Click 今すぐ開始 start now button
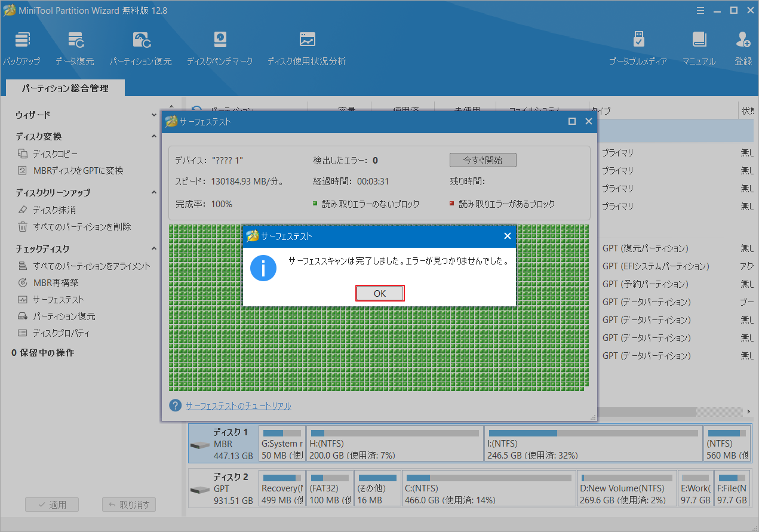 483,160
